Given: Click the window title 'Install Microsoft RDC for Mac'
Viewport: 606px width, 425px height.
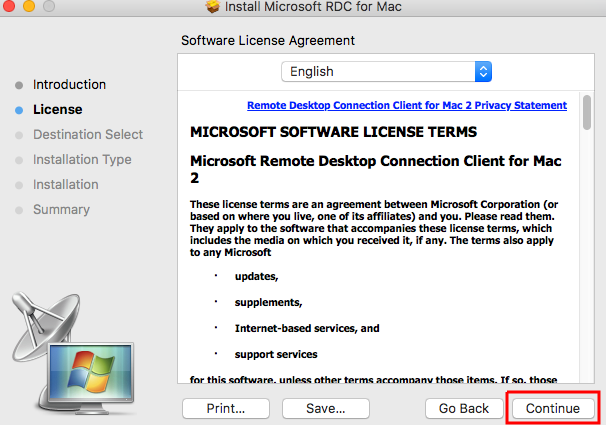Looking at the screenshot, I should pyautogui.click(x=313, y=7).
